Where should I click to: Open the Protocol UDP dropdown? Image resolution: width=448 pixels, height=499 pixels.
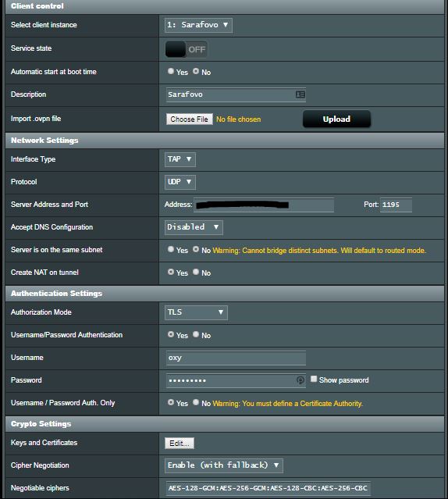click(180, 182)
